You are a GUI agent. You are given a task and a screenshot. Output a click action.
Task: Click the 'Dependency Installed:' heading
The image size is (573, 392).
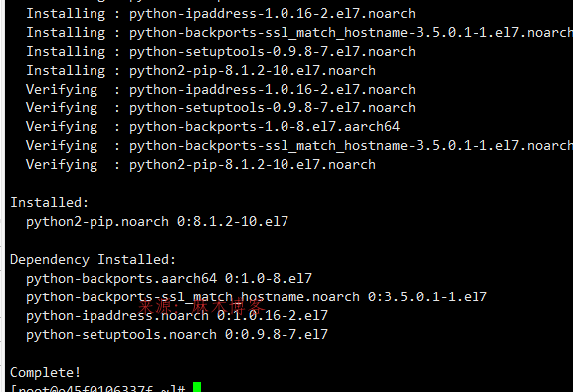point(94,260)
